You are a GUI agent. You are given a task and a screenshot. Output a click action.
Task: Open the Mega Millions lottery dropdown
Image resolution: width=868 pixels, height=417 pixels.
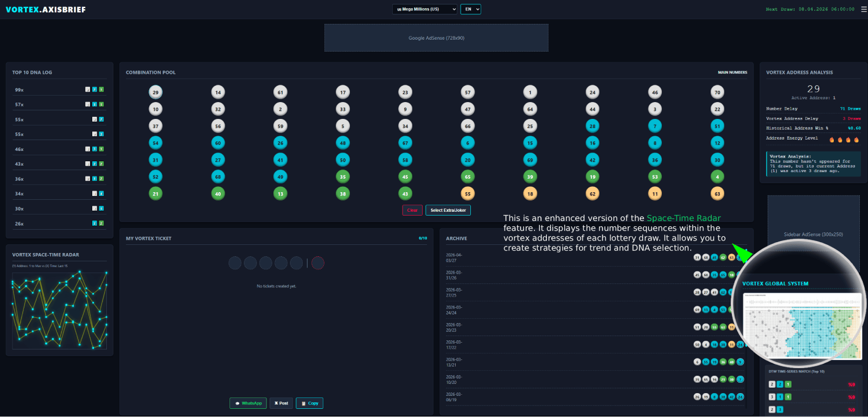(x=425, y=9)
